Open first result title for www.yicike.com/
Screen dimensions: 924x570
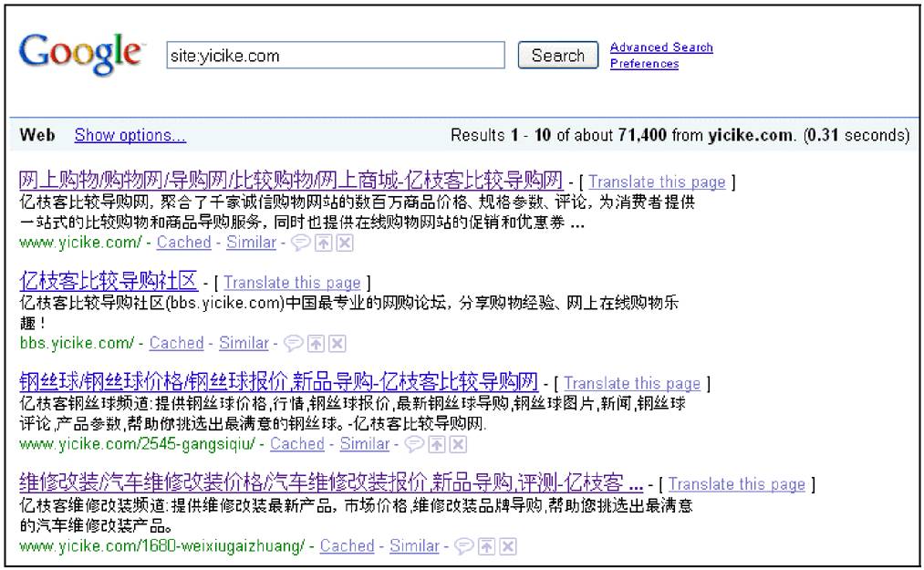pos(291,180)
